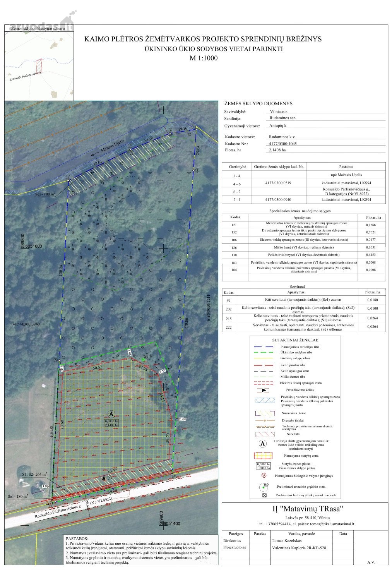The image size is (392, 576).
Task: Click the 'Nusausinta žemė' legend symbol
Action: (265, 413)
